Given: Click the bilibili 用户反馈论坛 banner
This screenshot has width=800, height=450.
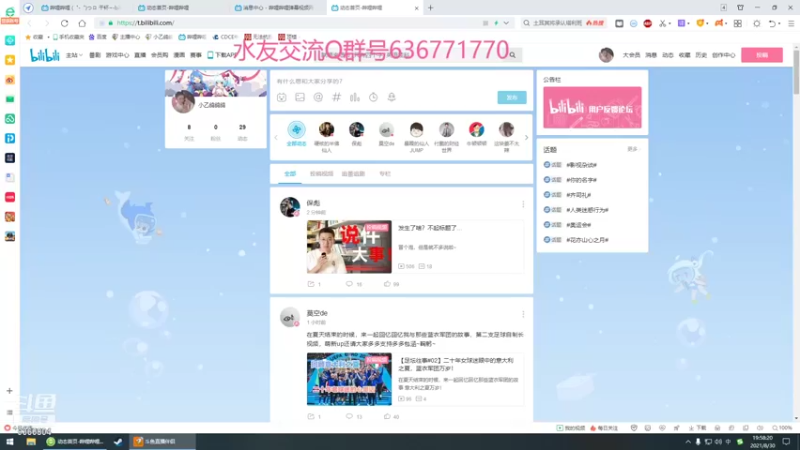Looking at the screenshot, I should tap(592, 107).
